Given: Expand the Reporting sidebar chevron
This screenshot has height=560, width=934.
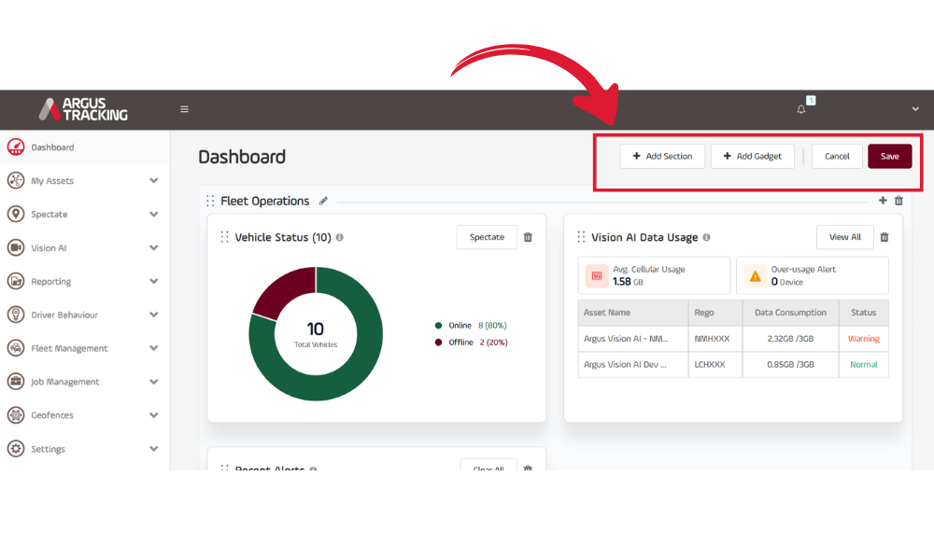Looking at the screenshot, I should [154, 281].
